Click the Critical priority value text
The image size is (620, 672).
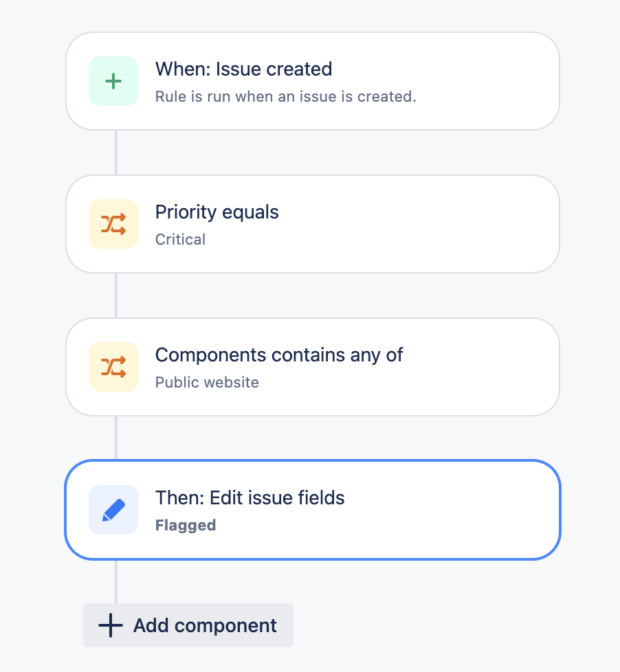[x=181, y=239]
